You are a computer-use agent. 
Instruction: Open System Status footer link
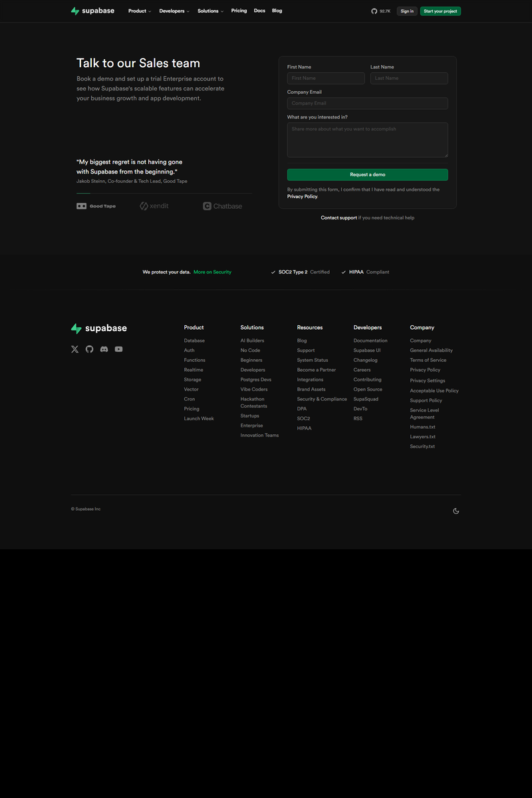click(x=313, y=360)
